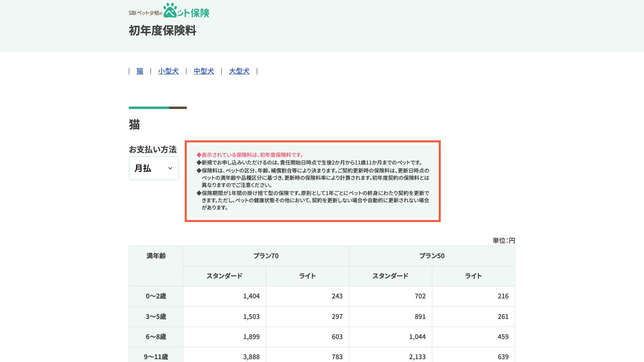The width and height of the screenshot is (644, 362).
Task: Click the 639 premium value
Action: point(503,357)
